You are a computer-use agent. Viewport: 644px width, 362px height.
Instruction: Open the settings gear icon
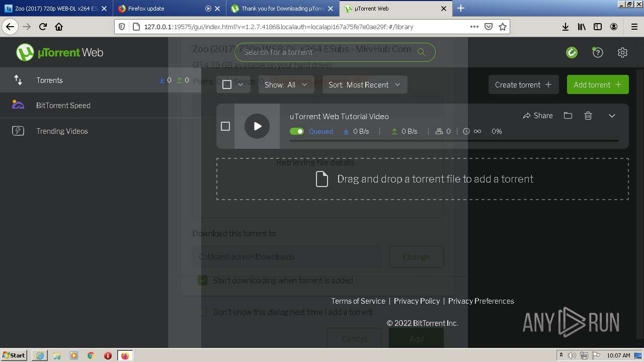click(x=622, y=52)
